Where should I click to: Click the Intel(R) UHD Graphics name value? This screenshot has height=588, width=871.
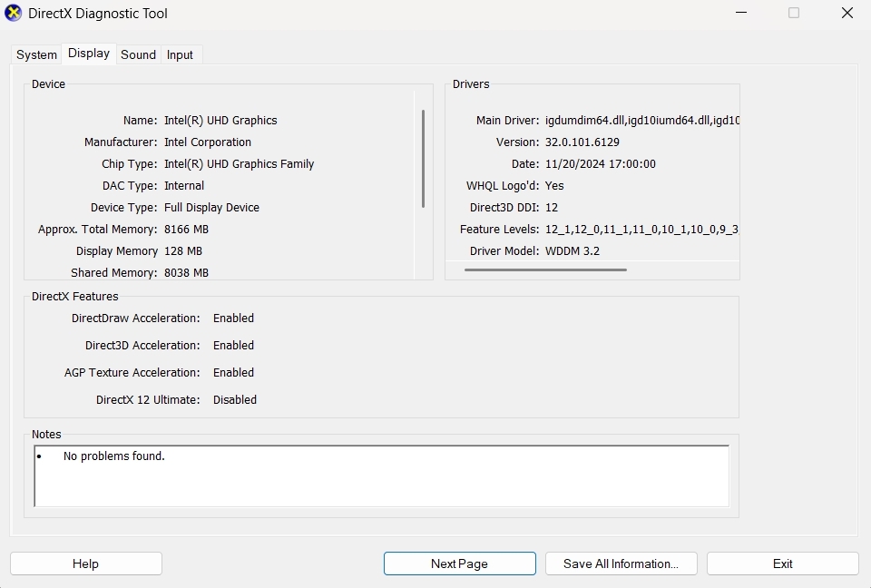[x=220, y=120]
